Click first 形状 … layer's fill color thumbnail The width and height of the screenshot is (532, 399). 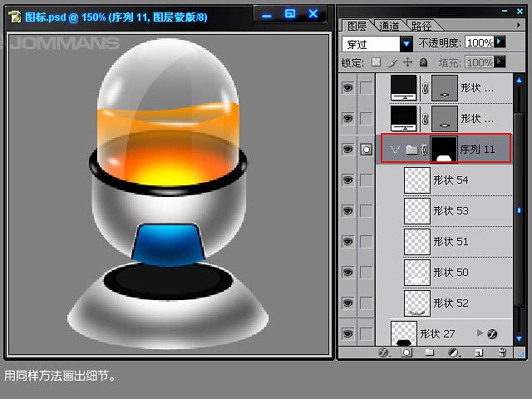[x=404, y=88]
